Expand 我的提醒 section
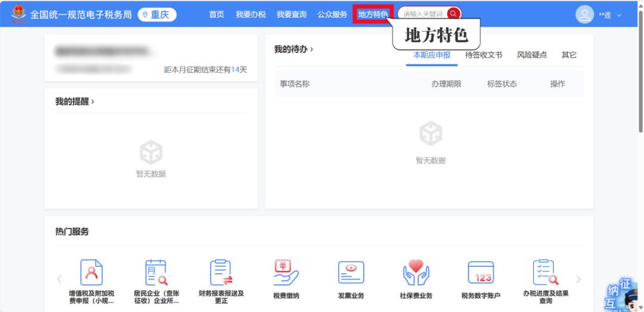Screen dimensions: 644x312 tap(75, 102)
